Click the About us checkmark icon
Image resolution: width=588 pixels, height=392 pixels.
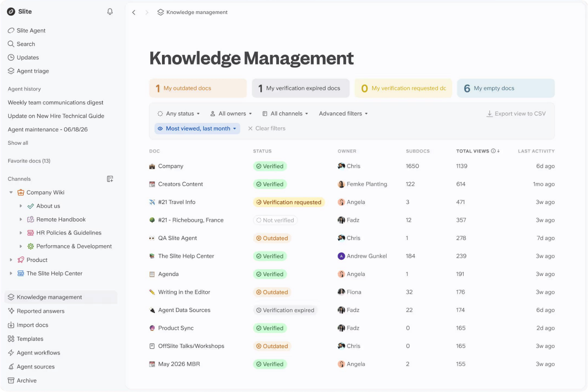(x=31, y=206)
